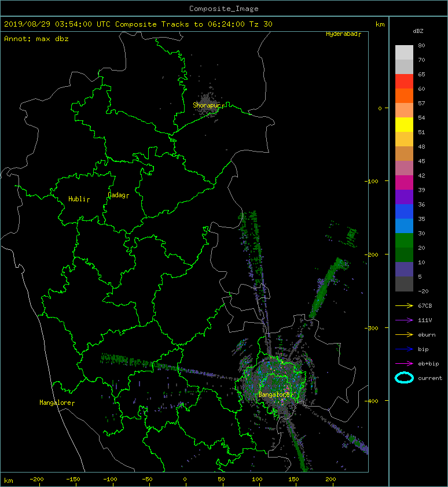
Task: Click the yellow 67CB arrow legend icon
Action: click(404, 305)
